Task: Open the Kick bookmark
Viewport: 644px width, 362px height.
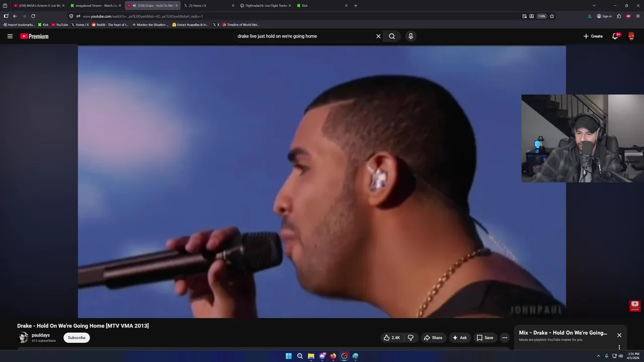Action: pyautogui.click(x=43, y=25)
